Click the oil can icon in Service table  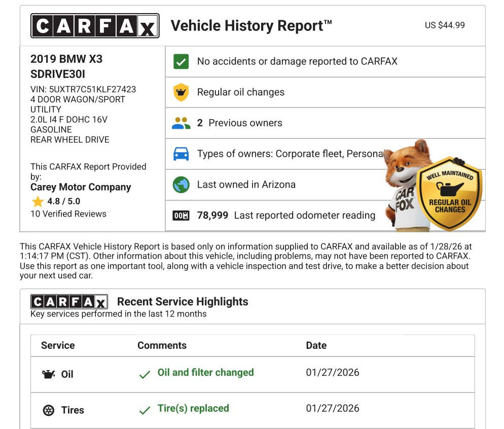tap(48, 375)
